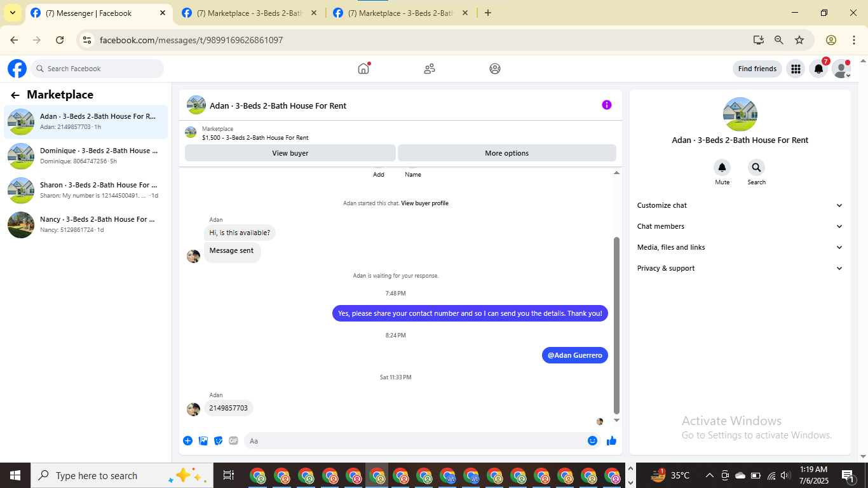Open the notifications bell with badge 7
The image size is (868, 488).
coord(819,69)
